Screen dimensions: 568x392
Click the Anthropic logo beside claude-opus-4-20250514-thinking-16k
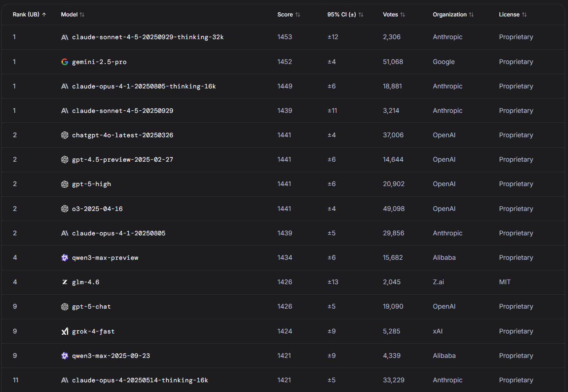click(x=65, y=380)
